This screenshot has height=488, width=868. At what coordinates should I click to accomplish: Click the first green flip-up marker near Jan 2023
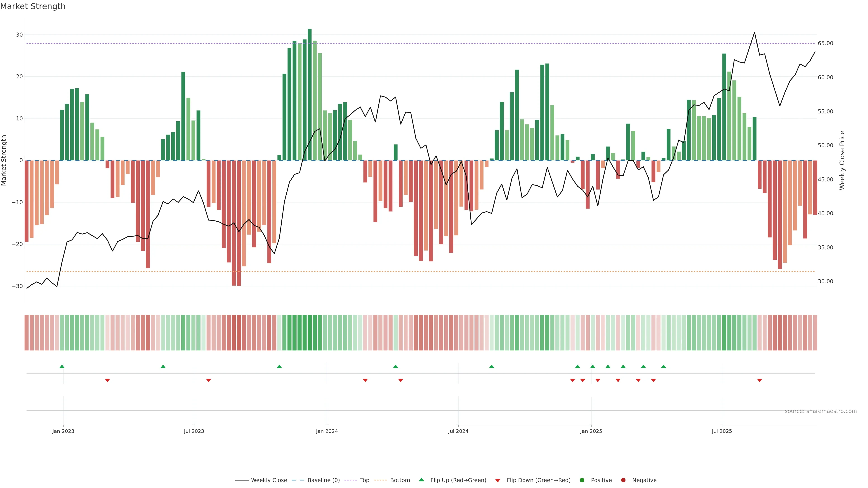(x=62, y=366)
